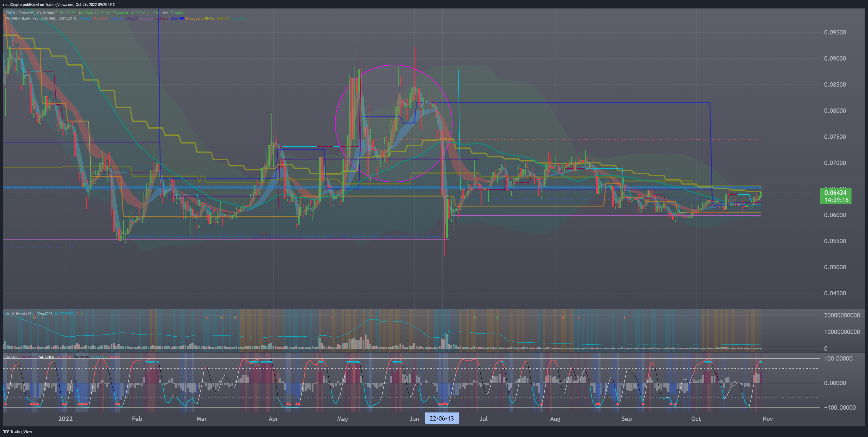Click the Vol139.648M value in the legend

click(x=173, y=13)
